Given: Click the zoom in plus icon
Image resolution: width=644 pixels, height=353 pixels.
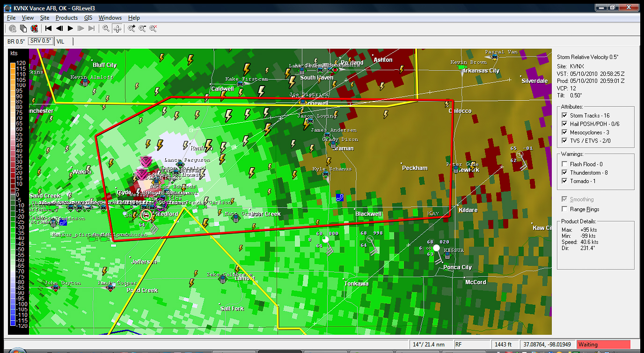Looking at the screenshot, I should 132,29.
